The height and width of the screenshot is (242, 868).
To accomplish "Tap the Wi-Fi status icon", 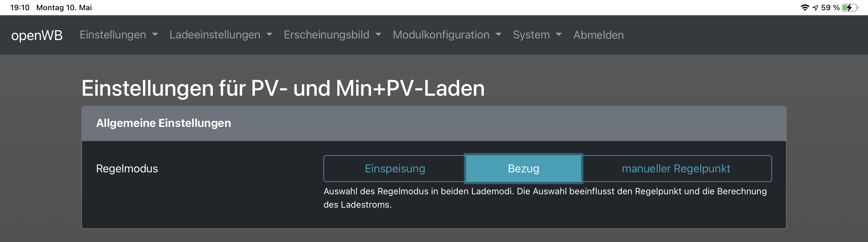I will (x=805, y=7).
